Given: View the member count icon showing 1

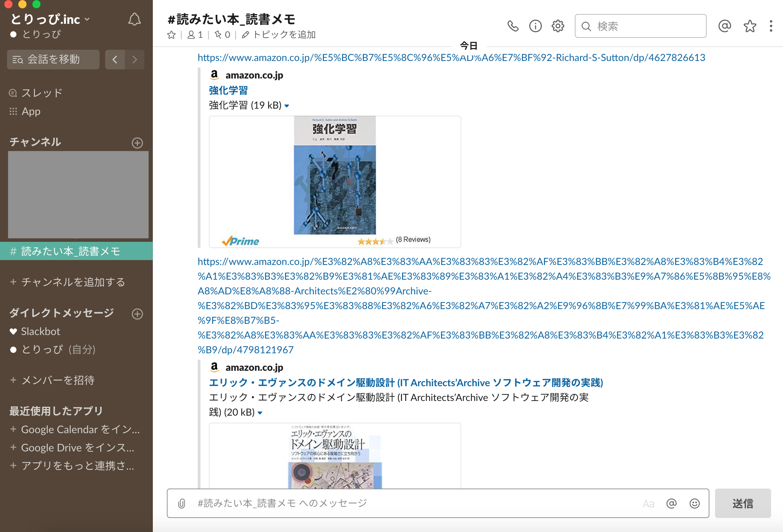Looking at the screenshot, I should (195, 35).
